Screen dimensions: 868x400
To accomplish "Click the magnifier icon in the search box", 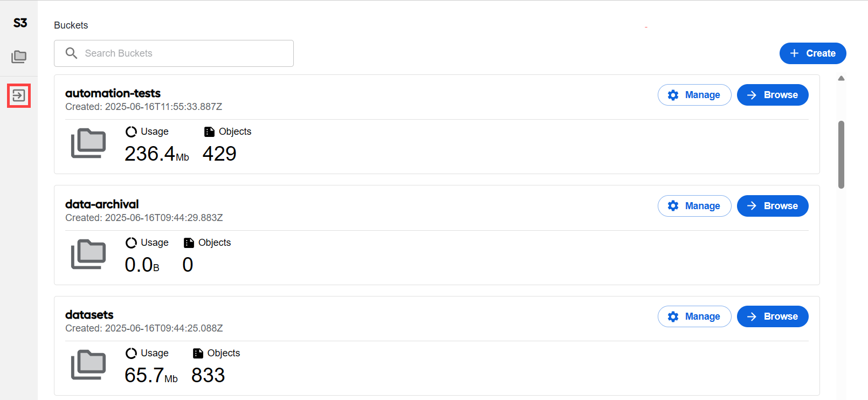I will [x=71, y=53].
